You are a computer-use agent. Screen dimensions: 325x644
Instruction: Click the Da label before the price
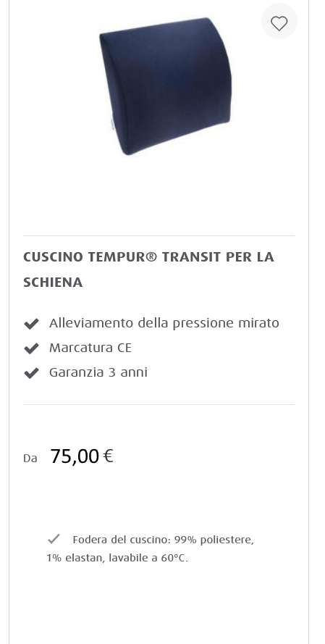tap(30, 459)
